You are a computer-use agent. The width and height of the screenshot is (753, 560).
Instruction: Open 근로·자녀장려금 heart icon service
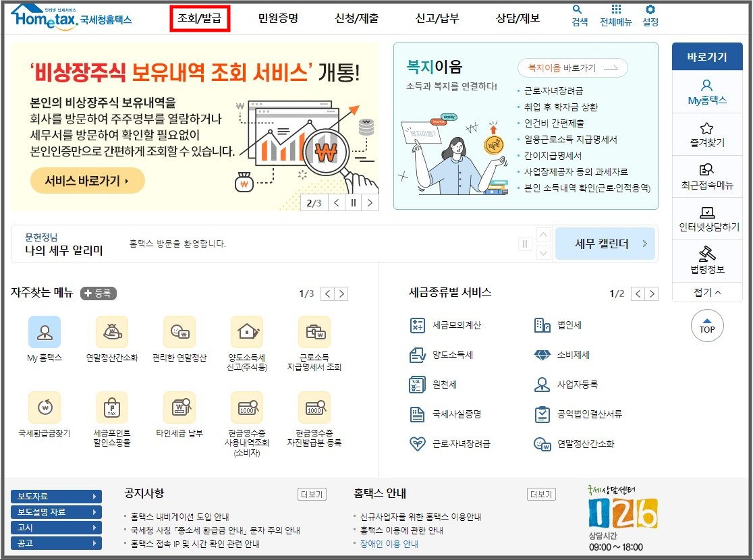tap(450, 444)
